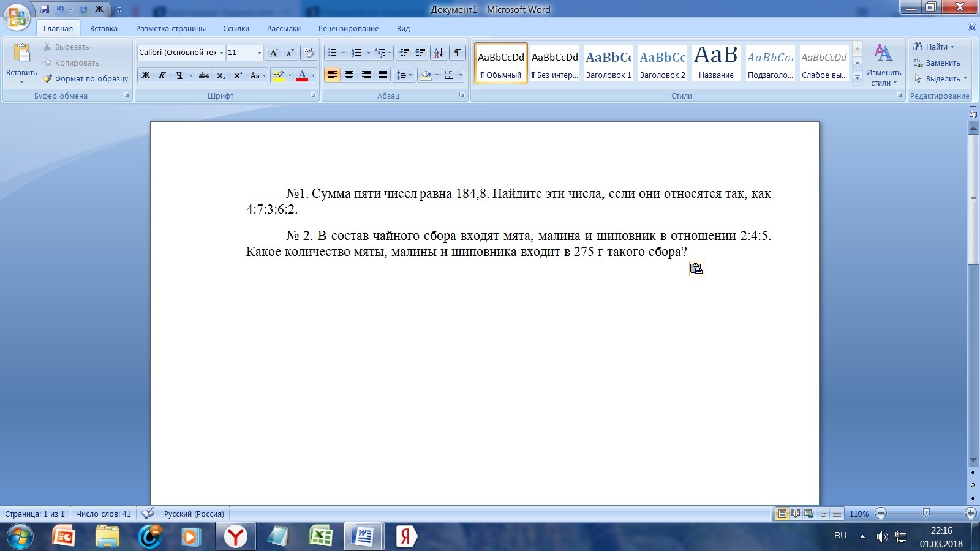The height and width of the screenshot is (551, 980).
Task: Click the grow font size icon
Action: pyautogui.click(x=274, y=53)
